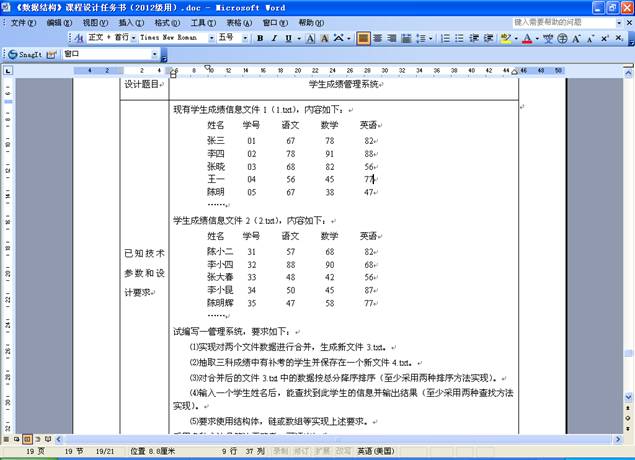Click the SnagIt editor icon next to SnagIt
This screenshot has height=460, width=635.
(51, 54)
